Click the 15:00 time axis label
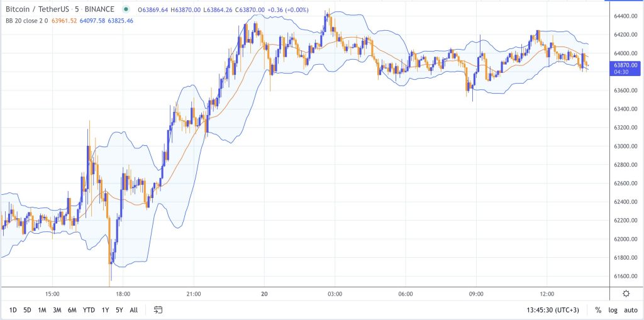644x320 pixels. point(53,294)
